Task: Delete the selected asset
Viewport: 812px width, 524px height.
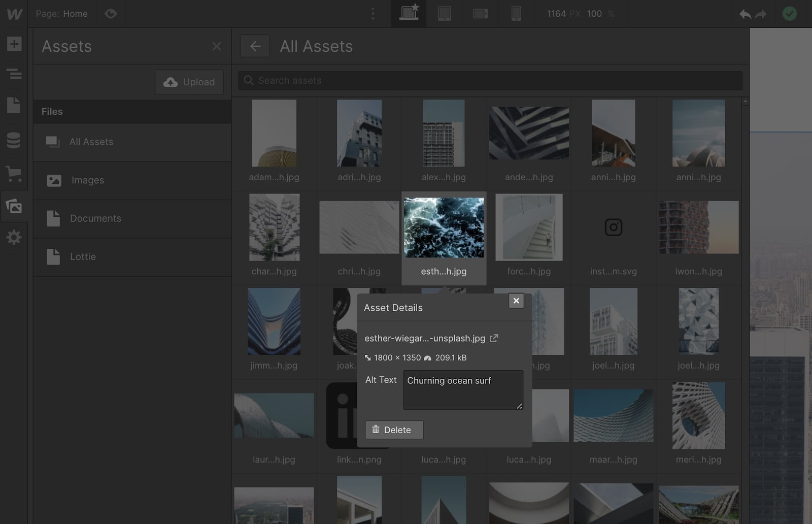Action: (x=394, y=430)
